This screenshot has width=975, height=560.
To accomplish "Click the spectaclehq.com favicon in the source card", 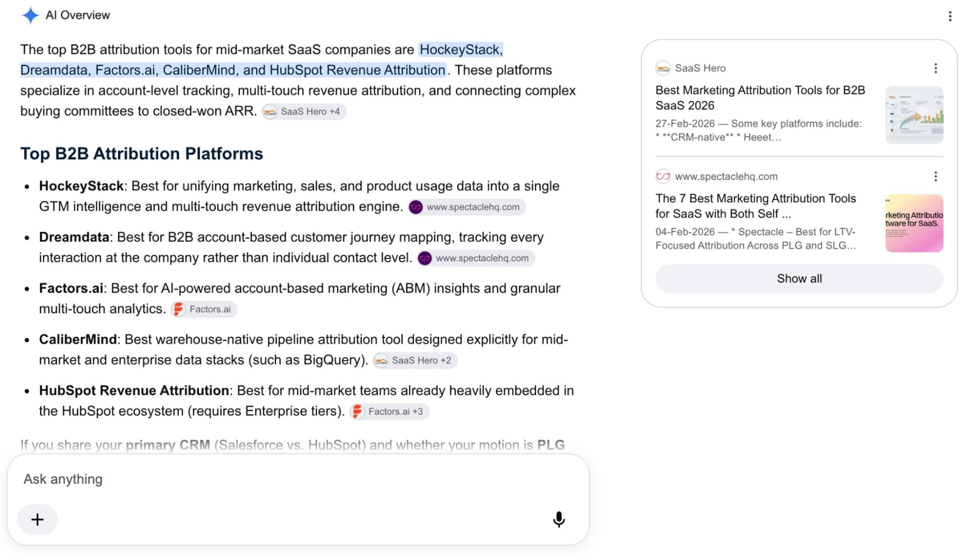I will tap(662, 177).
